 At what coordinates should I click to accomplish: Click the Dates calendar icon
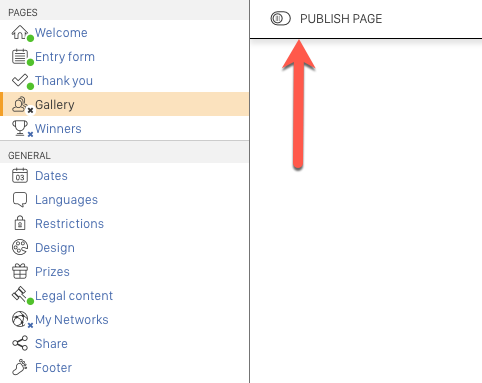pos(20,176)
